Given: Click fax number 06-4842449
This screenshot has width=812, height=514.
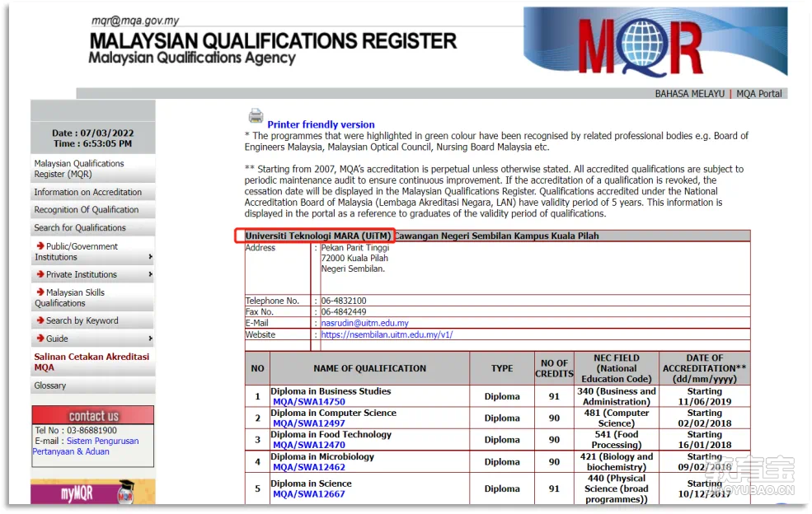Looking at the screenshot, I should click(343, 312).
